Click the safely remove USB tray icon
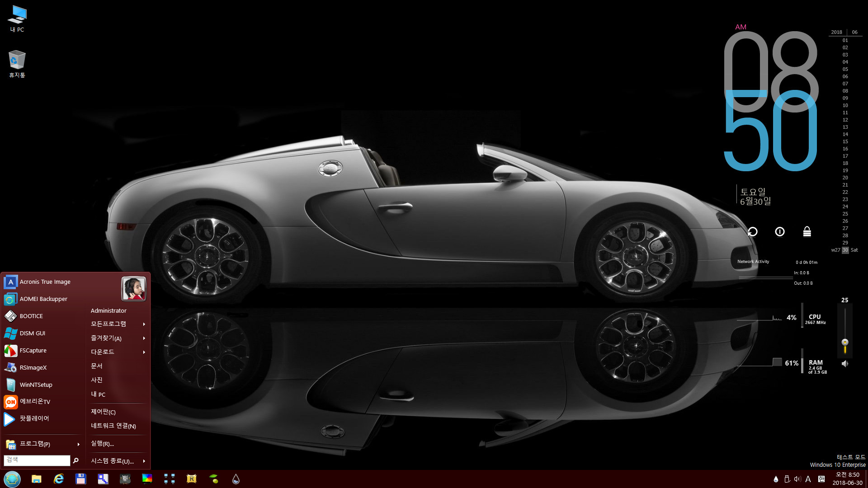The image size is (868, 488). tap(787, 479)
